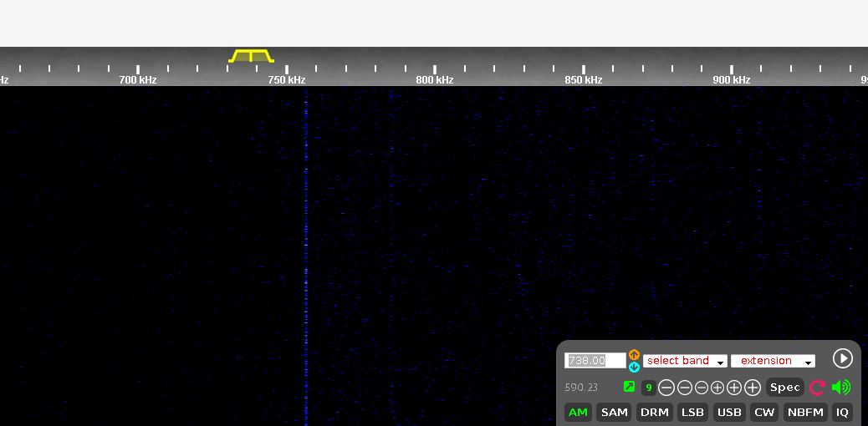Image resolution: width=868 pixels, height=426 pixels.
Task: Click the green frequency link arrow icon
Action: tap(629, 387)
